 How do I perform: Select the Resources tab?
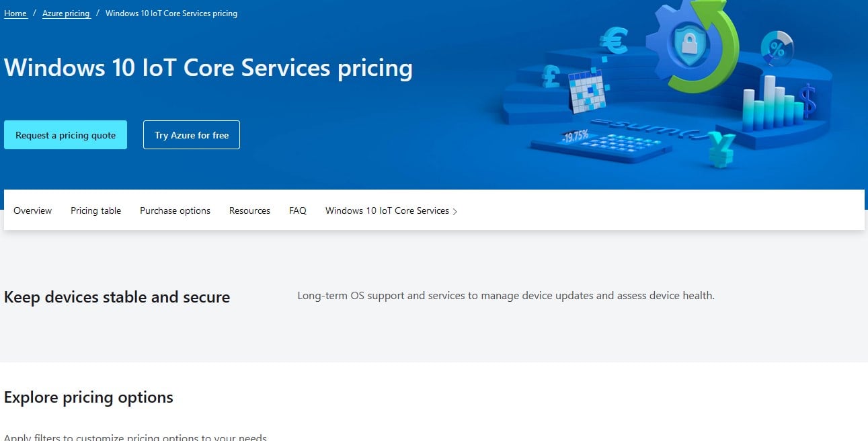(x=249, y=210)
